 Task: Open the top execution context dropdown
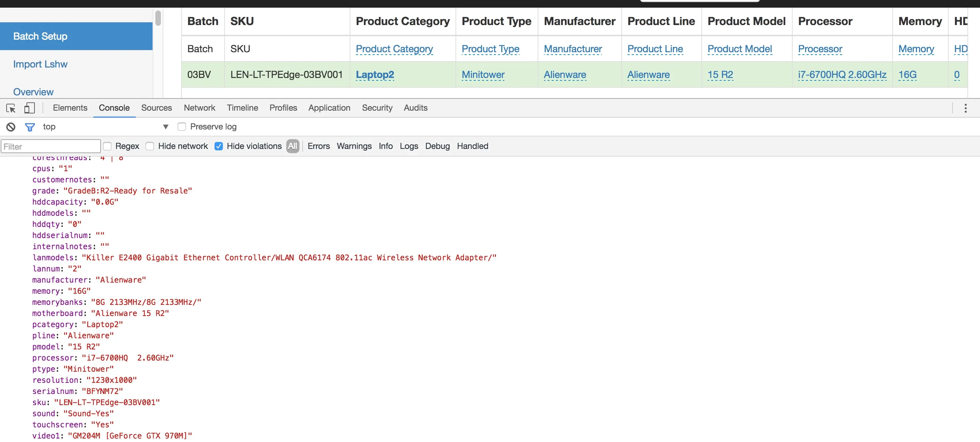(x=165, y=127)
